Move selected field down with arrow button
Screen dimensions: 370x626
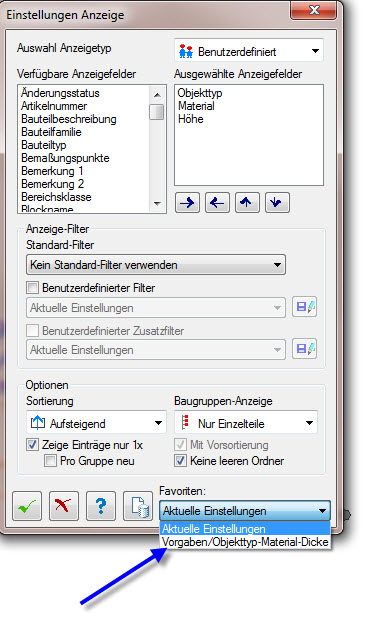pos(277,203)
